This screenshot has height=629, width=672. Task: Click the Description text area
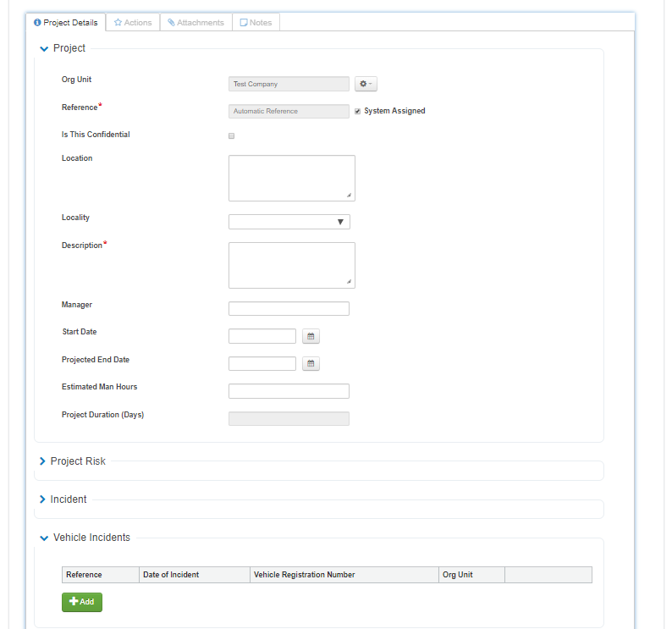[x=292, y=265]
